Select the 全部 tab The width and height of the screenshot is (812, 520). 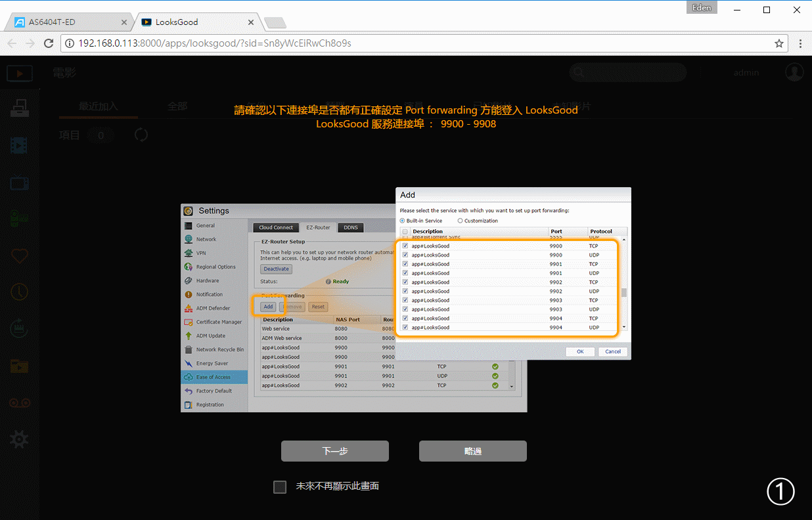[x=177, y=106]
